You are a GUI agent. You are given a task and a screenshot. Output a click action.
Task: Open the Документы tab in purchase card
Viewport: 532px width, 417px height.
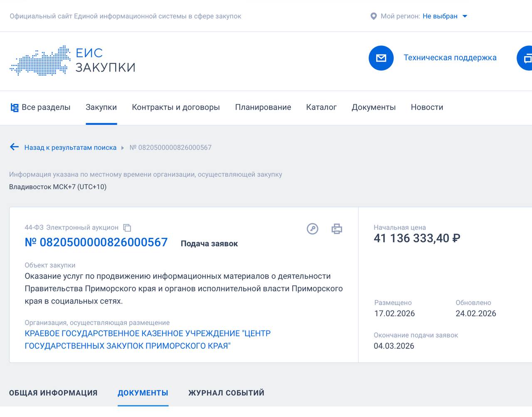(143, 393)
